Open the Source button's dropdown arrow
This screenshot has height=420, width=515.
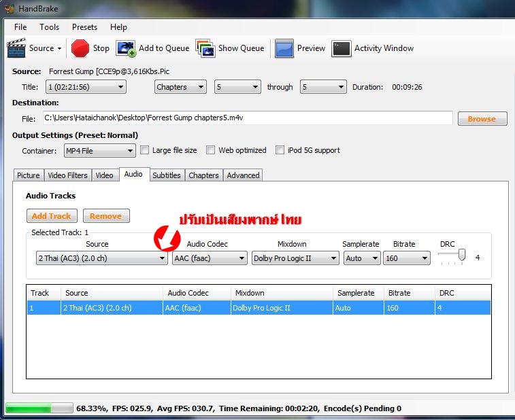[x=59, y=48]
